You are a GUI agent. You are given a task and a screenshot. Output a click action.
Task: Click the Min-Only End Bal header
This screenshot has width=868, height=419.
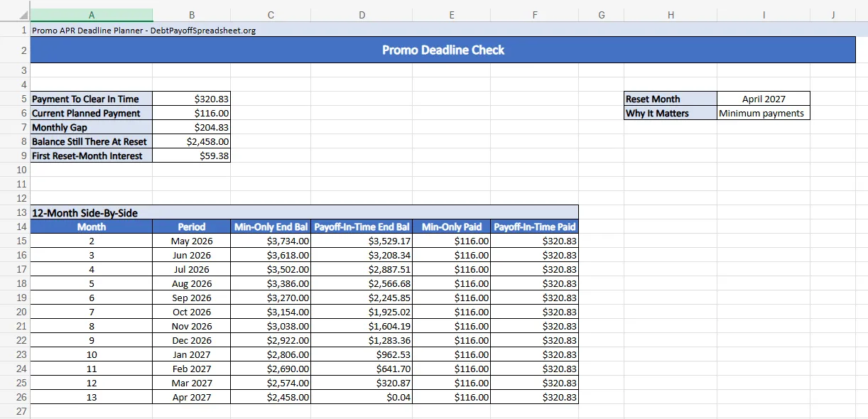[271, 227]
